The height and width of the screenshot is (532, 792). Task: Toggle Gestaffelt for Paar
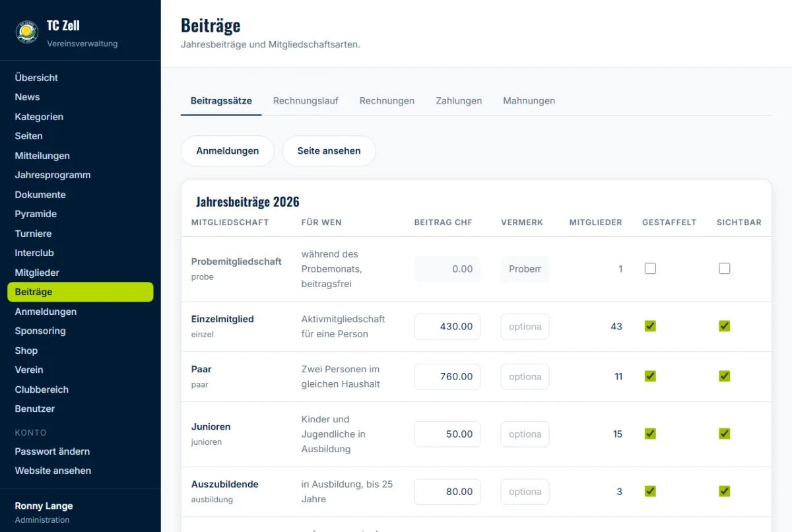650,376
